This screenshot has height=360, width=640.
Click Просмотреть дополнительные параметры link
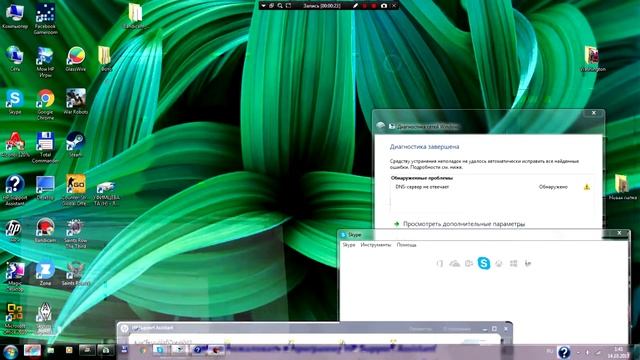(x=464, y=224)
